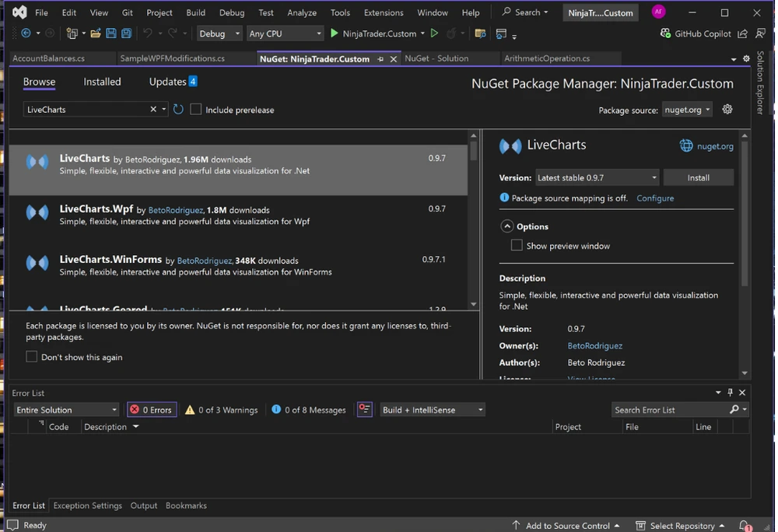
Task: Save the current file with the Save icon
Action: [x=111, y=33]
